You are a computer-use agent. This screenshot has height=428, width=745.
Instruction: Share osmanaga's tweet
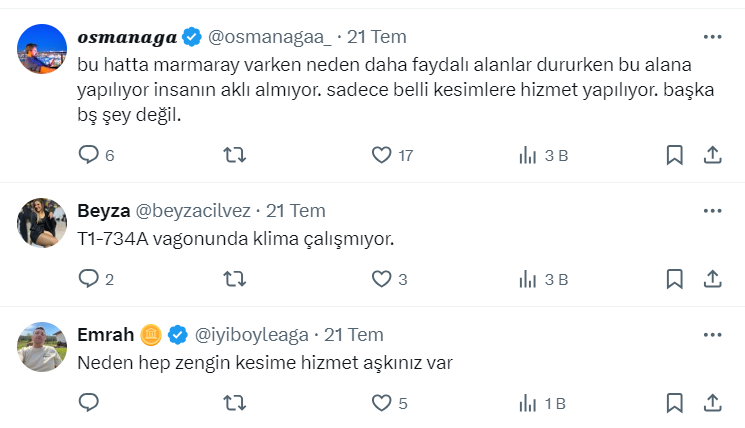[713, 155]
